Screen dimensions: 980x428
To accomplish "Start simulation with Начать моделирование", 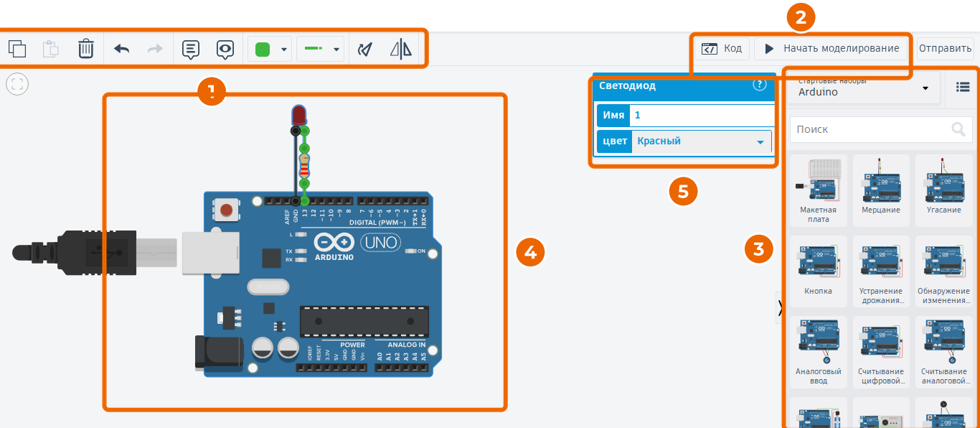I will click(x=832, y=48).
